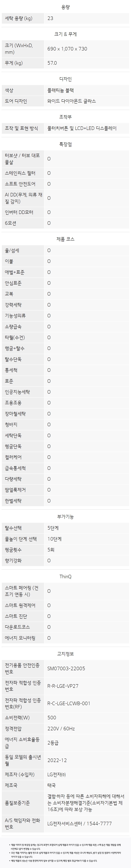
Task: Click the dimensions value 690 x 1,070 x 730
Action: (67, 49)
